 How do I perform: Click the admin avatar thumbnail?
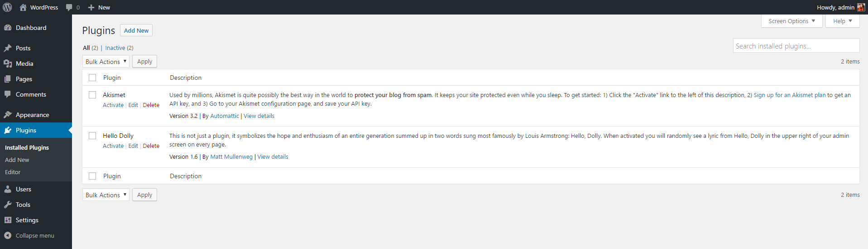pos(861,7)
